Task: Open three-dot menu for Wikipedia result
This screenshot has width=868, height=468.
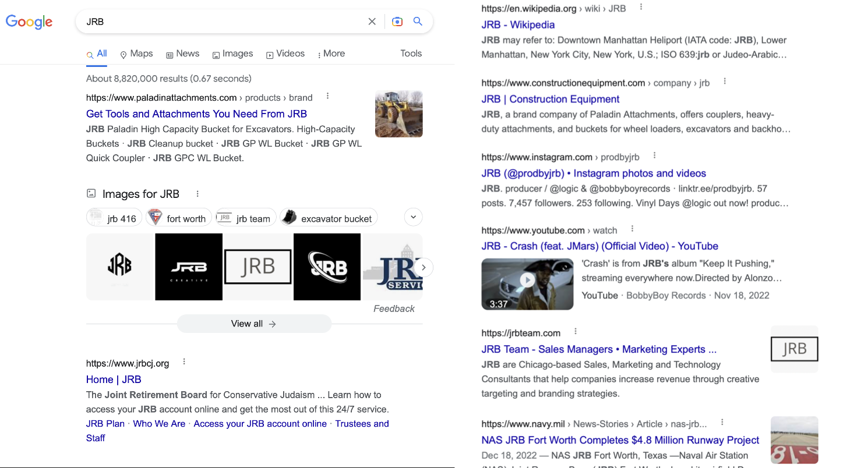Action: [641, 7]
